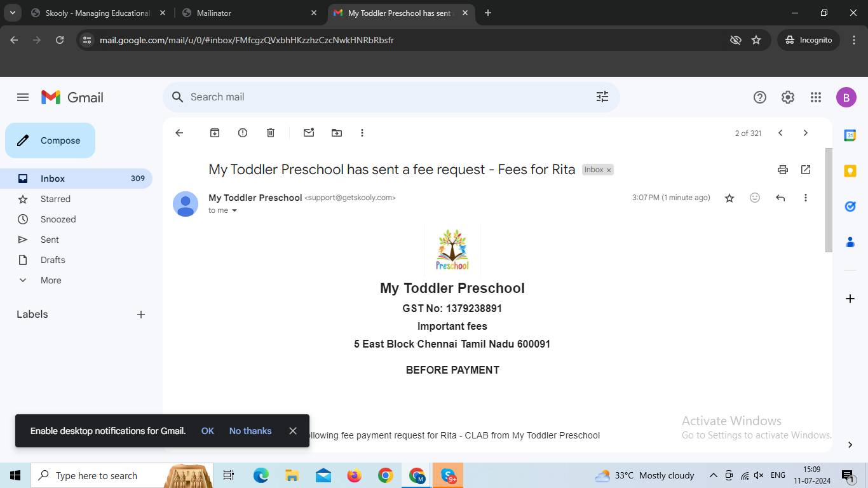Go to the newer email arrow

(780, 133)
